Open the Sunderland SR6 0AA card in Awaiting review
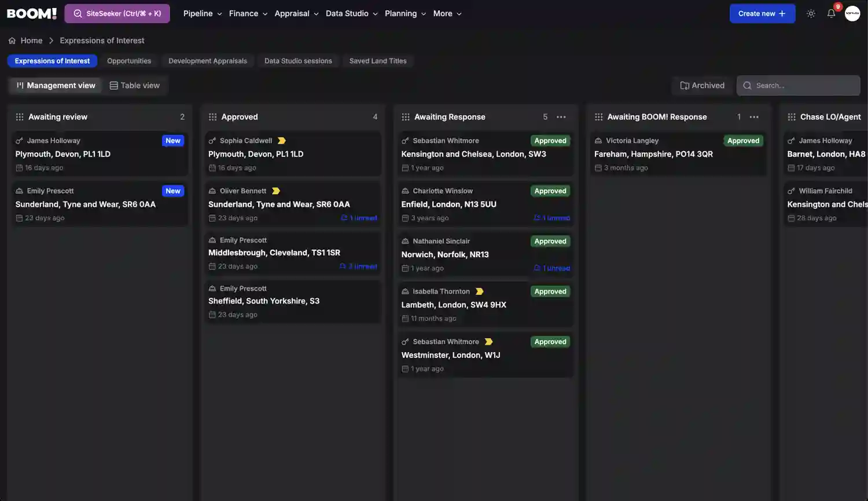868x501 pixels. click(100, 204)
